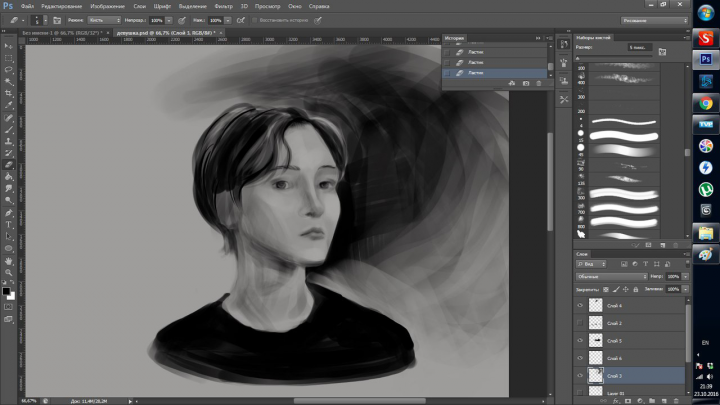
Task: Click the trash icon in the History panel
Action: 539,83
